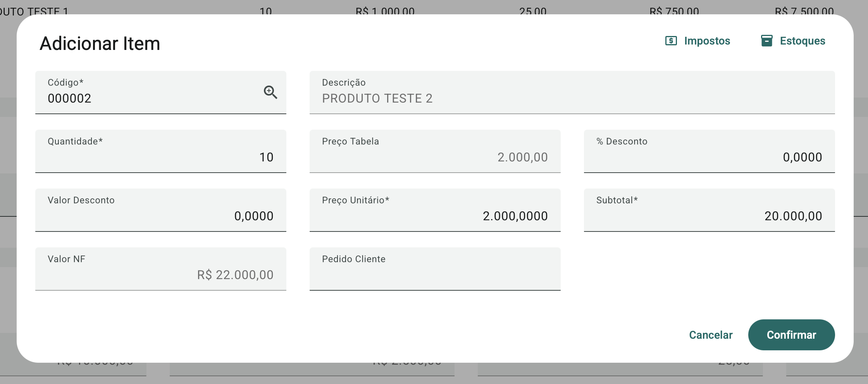Click the currency icon next to Impostos label
This screenshot has height=384, width=868.
click(x=670, y=41)
